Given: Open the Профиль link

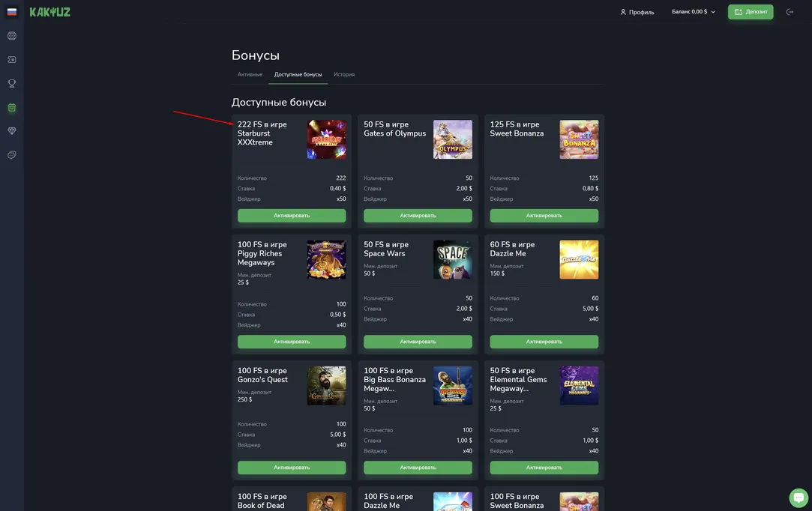Looking at the screenshot, I should 637,12.
